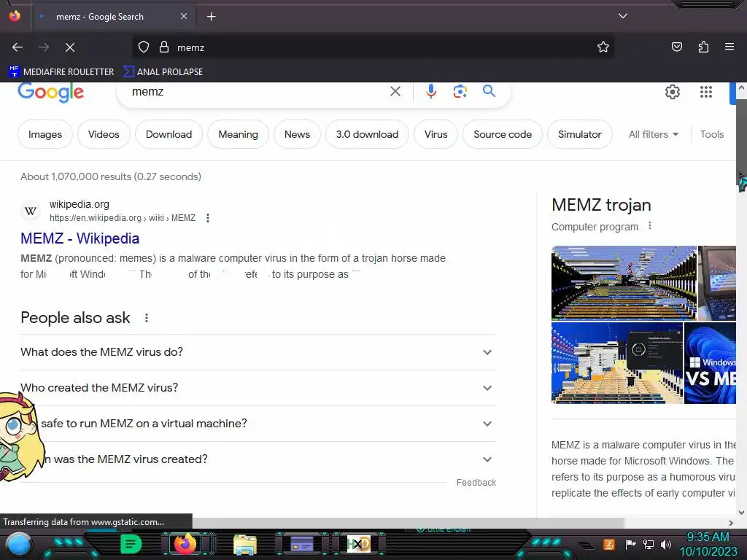
Task: Open the All filters dropdown
Action: pyautogui.click(x=653, y=134)
